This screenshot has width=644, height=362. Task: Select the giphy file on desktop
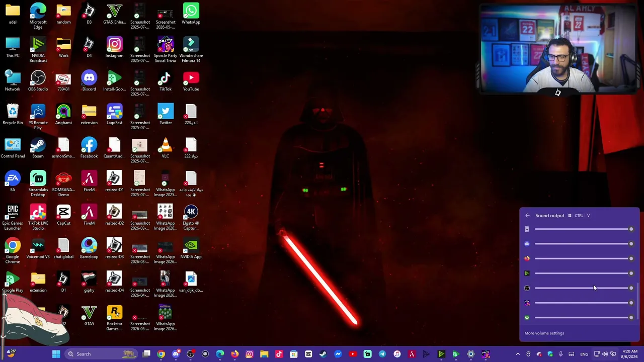tap(89, 282)
